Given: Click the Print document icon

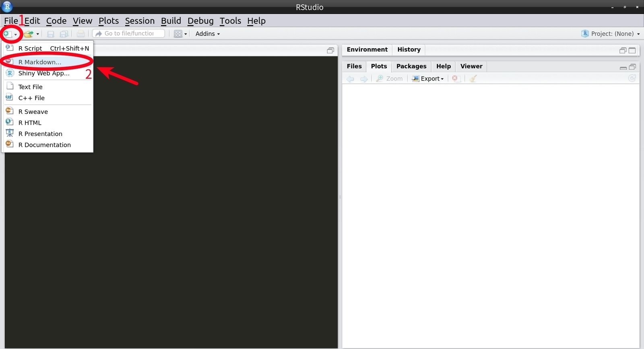Looking at the screenshot, I should (81, 34).
